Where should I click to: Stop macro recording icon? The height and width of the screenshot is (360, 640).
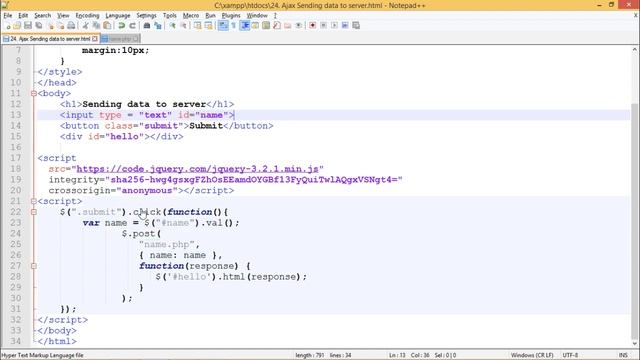coord(323,26)
